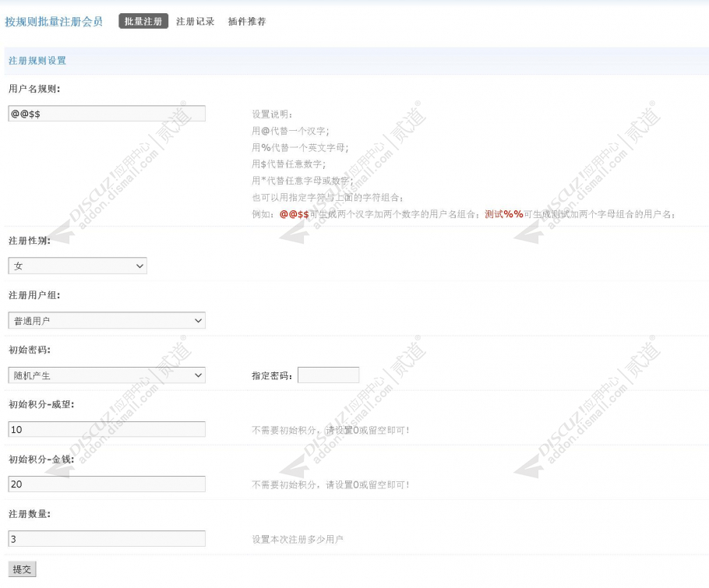Click the 注册数量 field showing 3
Image resolution: width=709 pixels, height=588 pixels.
click(107, 538)
